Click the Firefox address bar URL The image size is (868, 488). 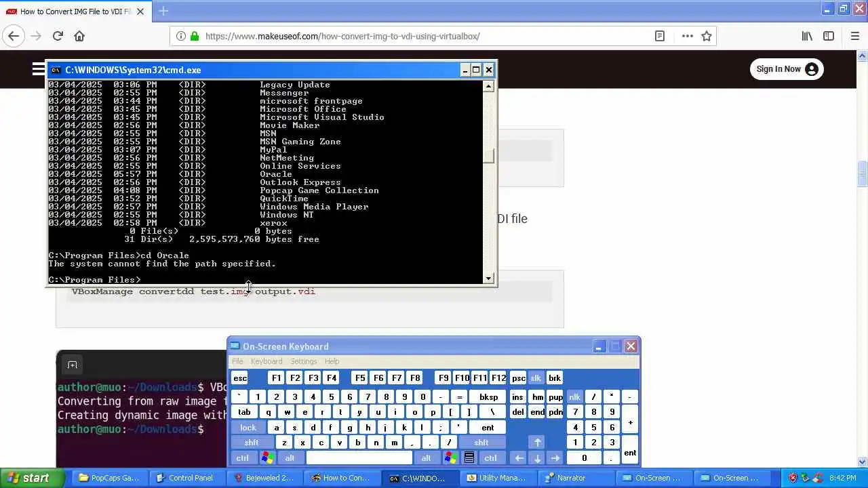pyautogui.click(x=342, y=36)
